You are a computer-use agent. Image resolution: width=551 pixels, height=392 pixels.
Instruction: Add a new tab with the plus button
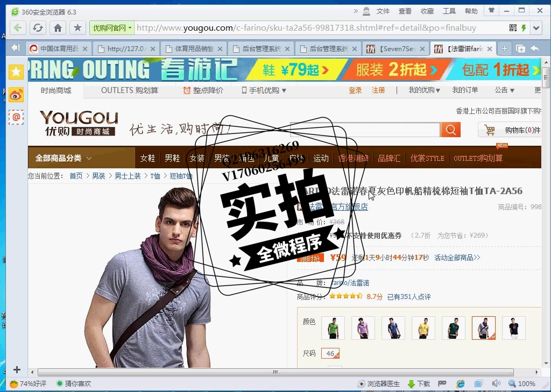click(x=505, y=48)
